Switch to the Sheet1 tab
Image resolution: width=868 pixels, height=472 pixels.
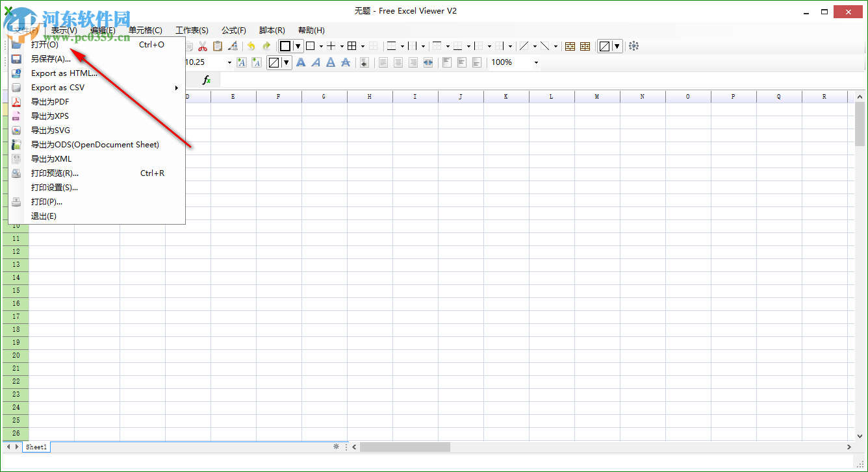click(x=36, y=447)
